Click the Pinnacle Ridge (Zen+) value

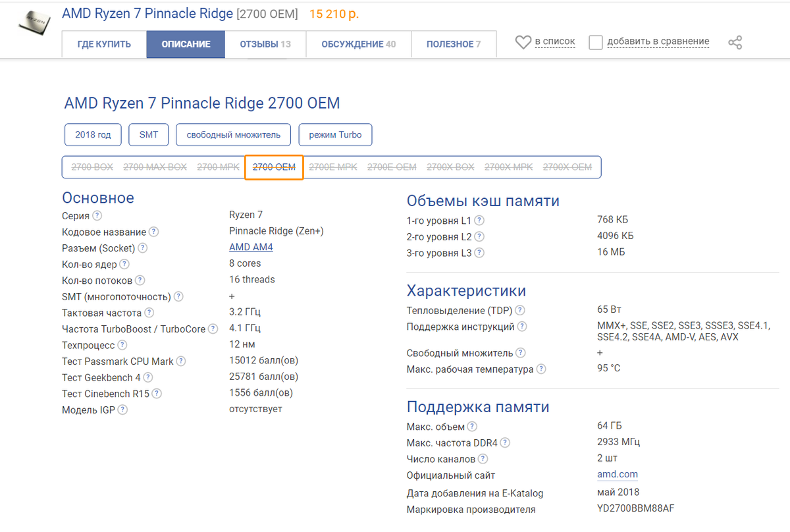click(276, 231)
